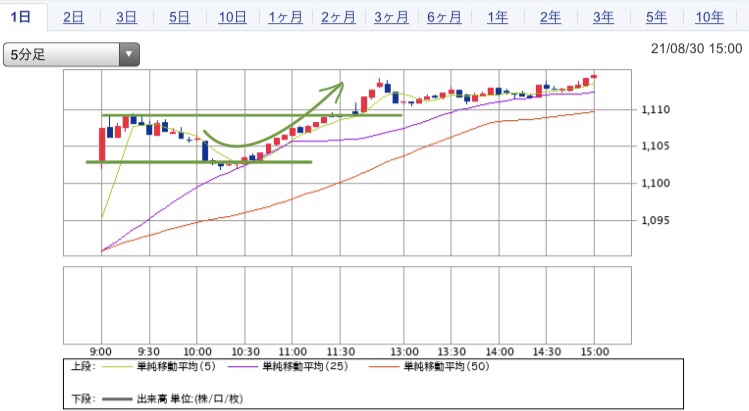The image size is (749, 411).
Task: View the 10年 period chart
Action: point(710,18)
